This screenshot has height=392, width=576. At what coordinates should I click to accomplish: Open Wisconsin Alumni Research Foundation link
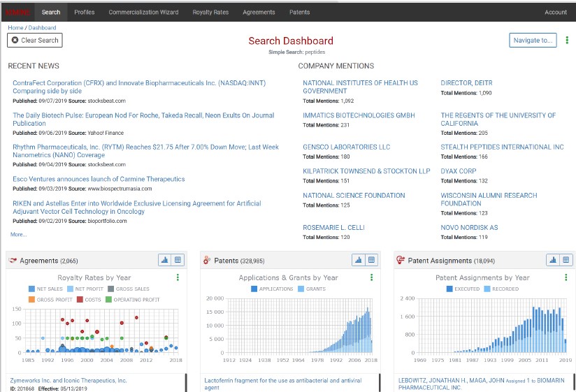pyautogui.click(x=489, y=199)
